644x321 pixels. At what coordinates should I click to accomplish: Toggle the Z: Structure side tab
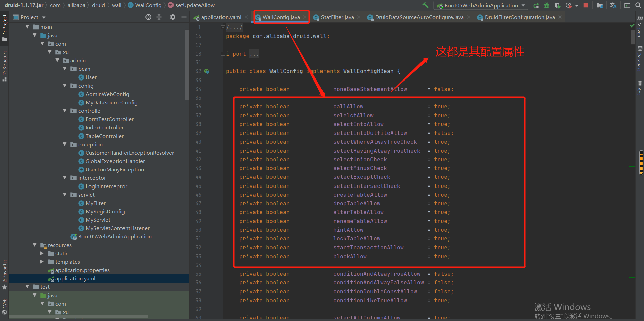[4, 66]
